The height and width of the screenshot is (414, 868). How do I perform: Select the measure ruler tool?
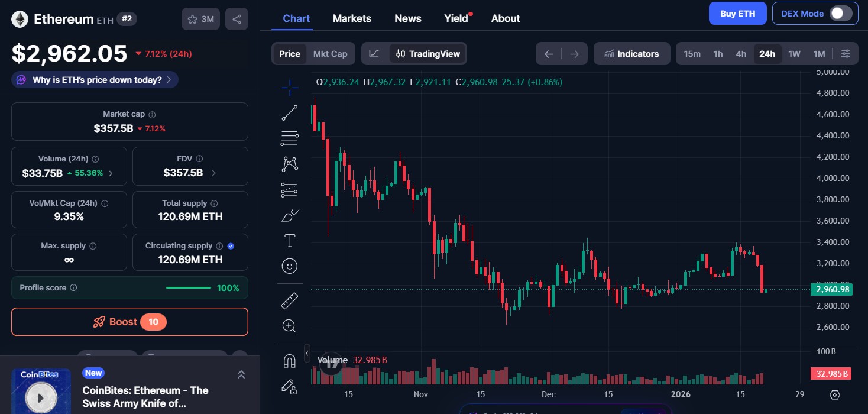pyautogui.click(x=290, y=300)
